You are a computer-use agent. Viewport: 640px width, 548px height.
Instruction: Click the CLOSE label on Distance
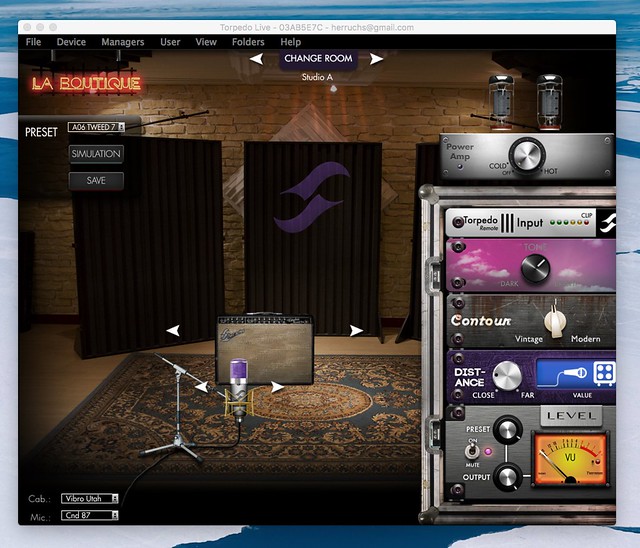[x=483, y=395]
